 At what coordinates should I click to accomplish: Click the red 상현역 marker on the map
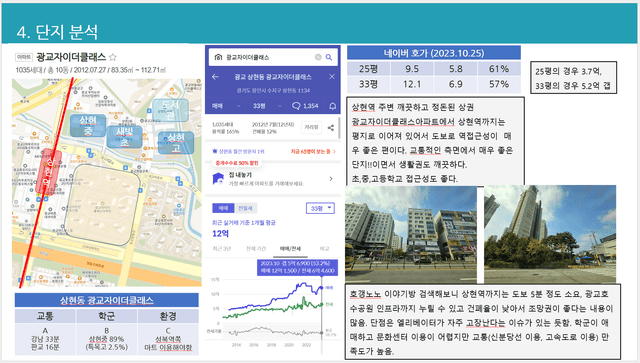click(49, 171)
